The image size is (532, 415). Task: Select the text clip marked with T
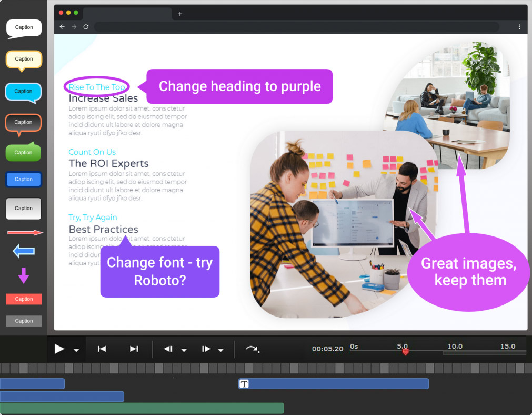coord(334,384)
